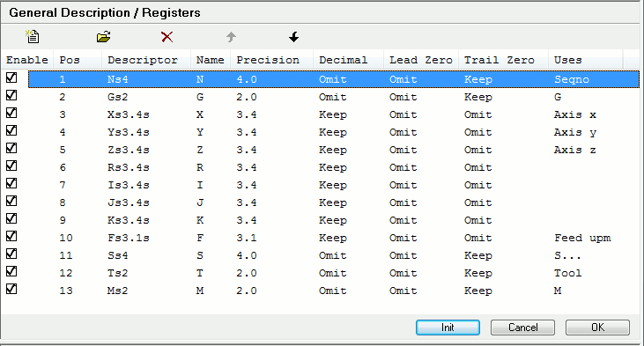This screenshot has height=346, width=644.
Task: Click the Cancel button
Action: [x=522, y=328]
